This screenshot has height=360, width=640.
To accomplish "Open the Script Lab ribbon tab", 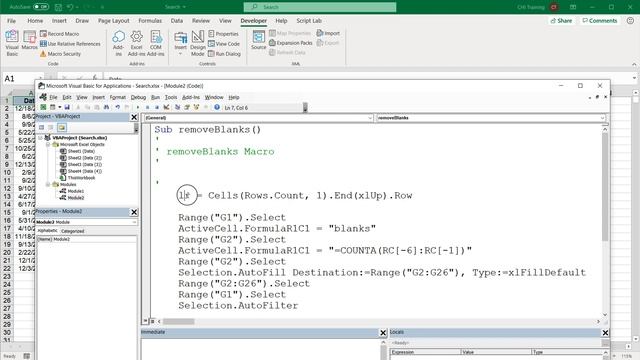I will click(309, 20).
